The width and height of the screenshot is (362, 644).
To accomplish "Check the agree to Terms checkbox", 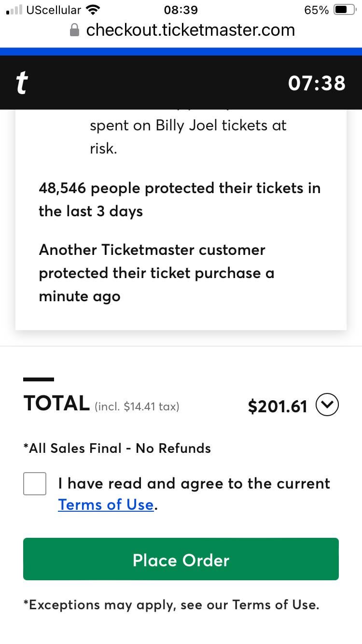I will point(35,484).
